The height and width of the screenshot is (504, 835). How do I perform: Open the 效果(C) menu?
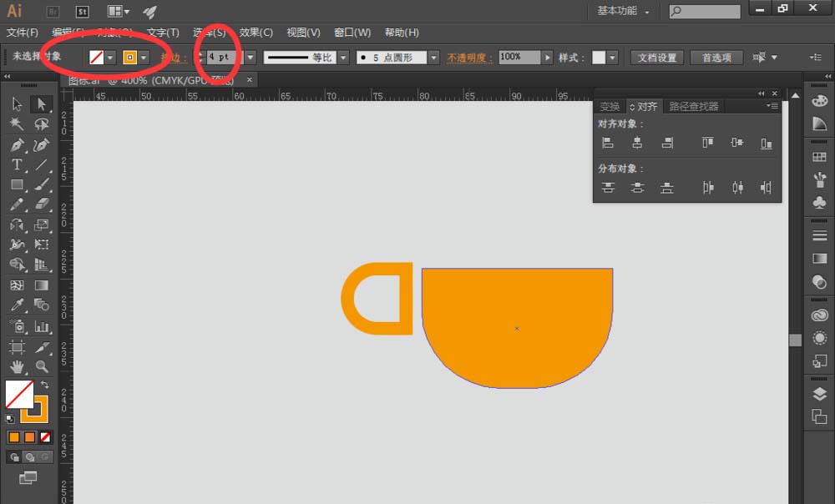point(256,33)
